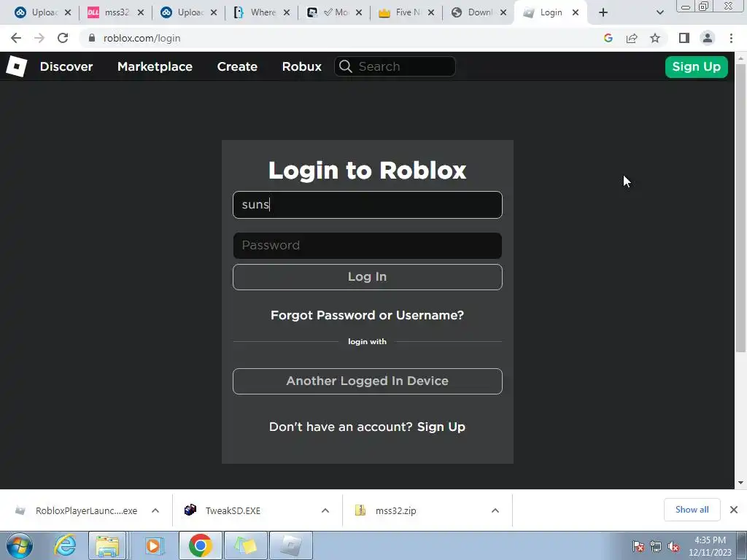Expand options for RobloxPlayerLauncher.exe download
Image resolution: width=747 pixels, height=560 pixels.
[155, 510]
